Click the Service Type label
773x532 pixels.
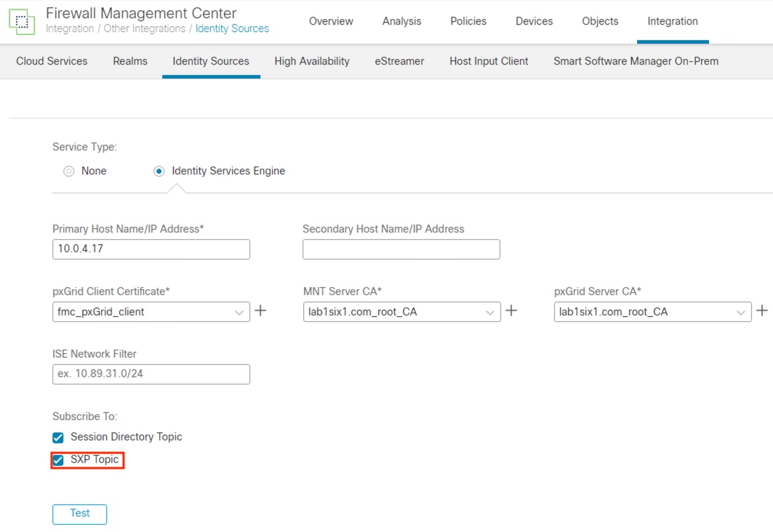[x=85, y=147]
